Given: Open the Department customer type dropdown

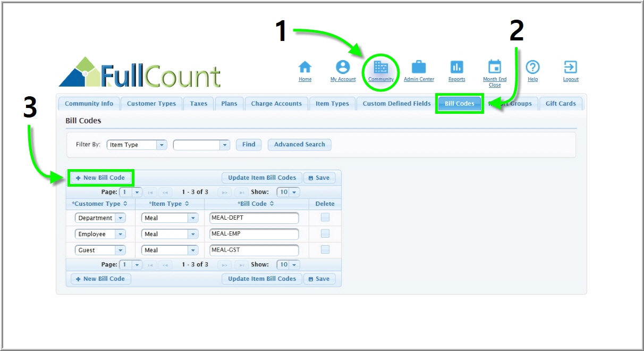Looking at the screenshot, I should (120, 218).
